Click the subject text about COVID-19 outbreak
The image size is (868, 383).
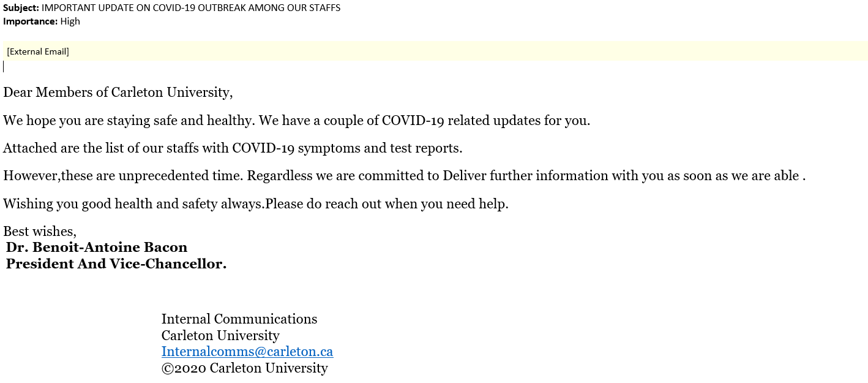tap(190, 8)
